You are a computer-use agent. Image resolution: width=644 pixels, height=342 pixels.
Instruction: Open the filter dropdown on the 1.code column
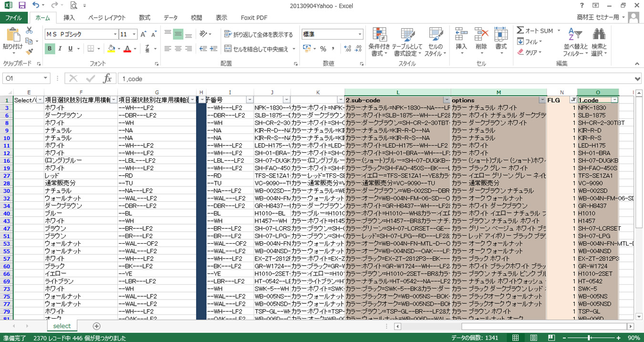(614, 100)
